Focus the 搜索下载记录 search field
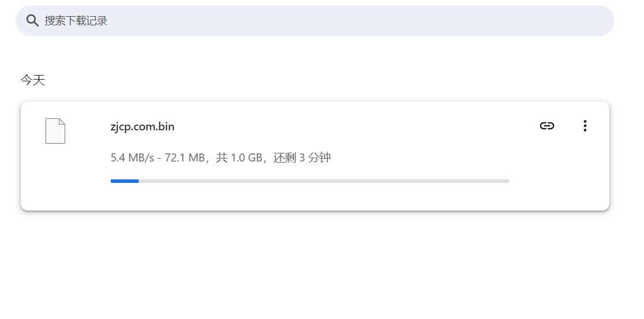Image resolution: width=644 pixels, height=319 pixels. click(x=289, y=21)
